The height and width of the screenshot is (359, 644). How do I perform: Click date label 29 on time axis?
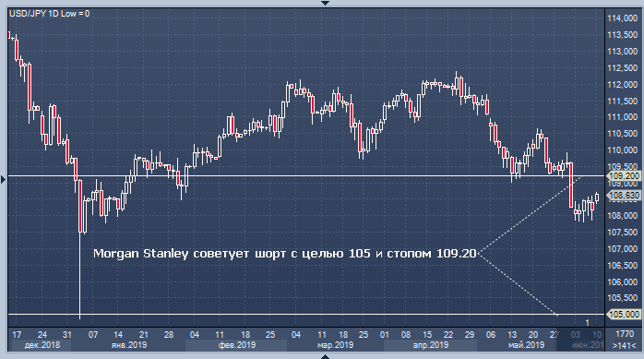pos(470,335)
